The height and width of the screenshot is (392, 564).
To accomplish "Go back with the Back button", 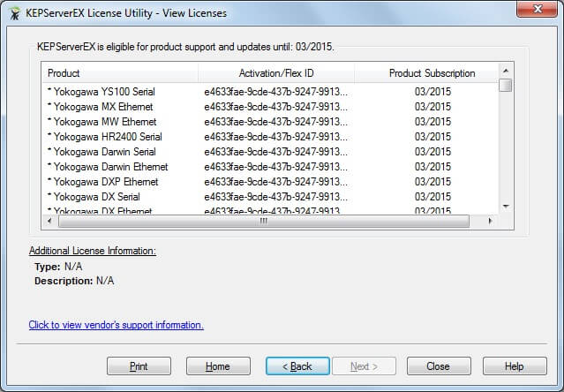I will pyautogui.click(x=297, y=366).
